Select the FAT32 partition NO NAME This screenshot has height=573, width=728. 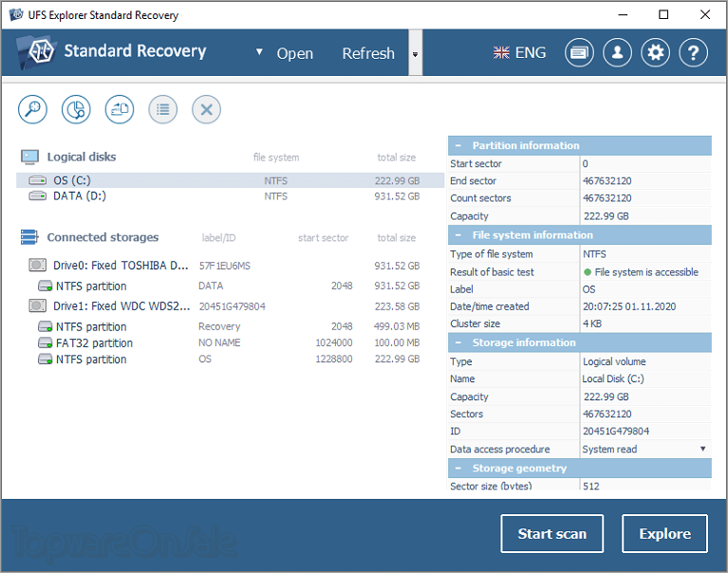click(x=231, y=342)
